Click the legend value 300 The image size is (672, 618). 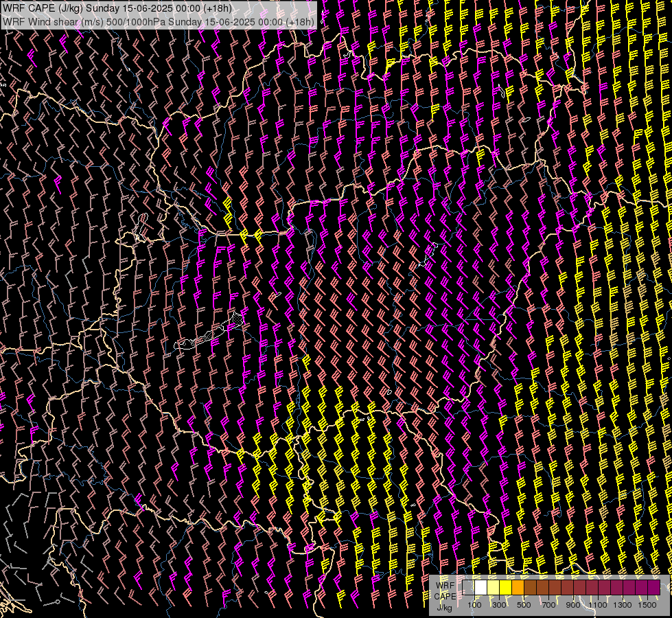pos(499,605)
